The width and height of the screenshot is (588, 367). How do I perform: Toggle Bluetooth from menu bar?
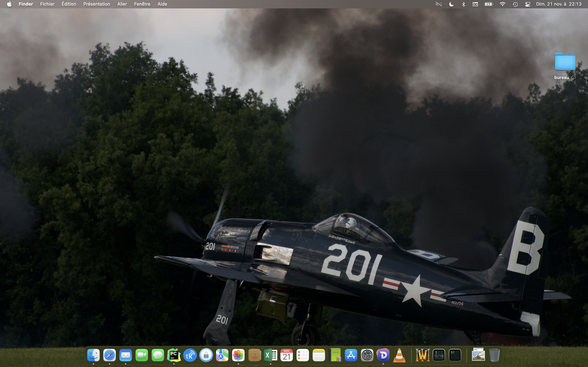coord(463,4)
